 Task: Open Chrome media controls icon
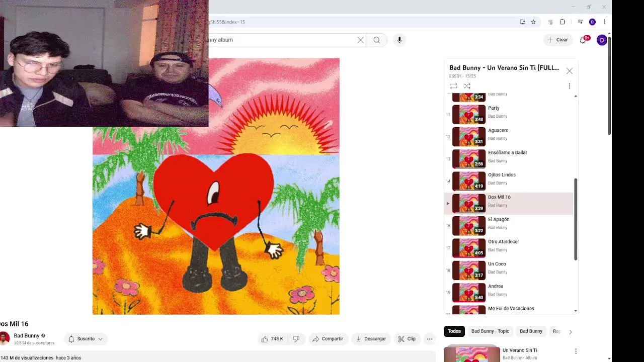point(580,22)
